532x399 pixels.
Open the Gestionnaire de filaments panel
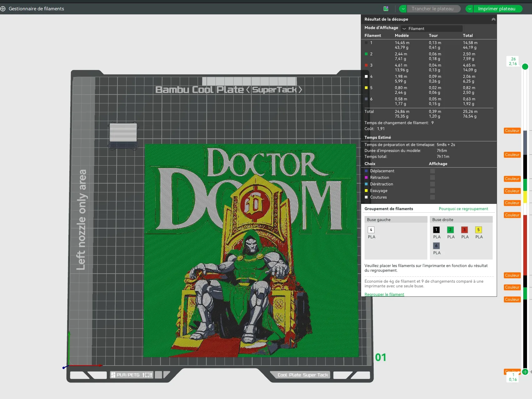tap(33, 9)
